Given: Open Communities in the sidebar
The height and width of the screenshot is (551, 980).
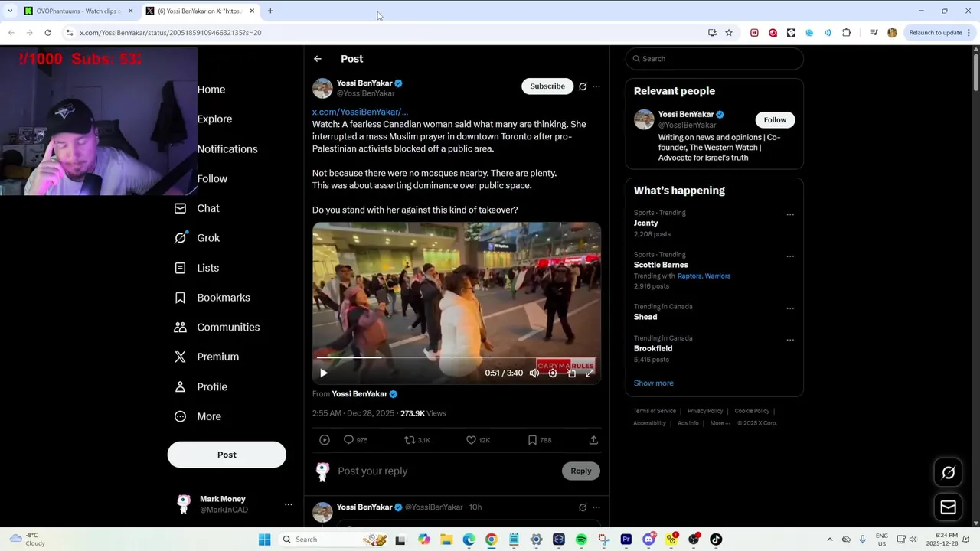Looking at the screenshot, I should tap(217, 327).
